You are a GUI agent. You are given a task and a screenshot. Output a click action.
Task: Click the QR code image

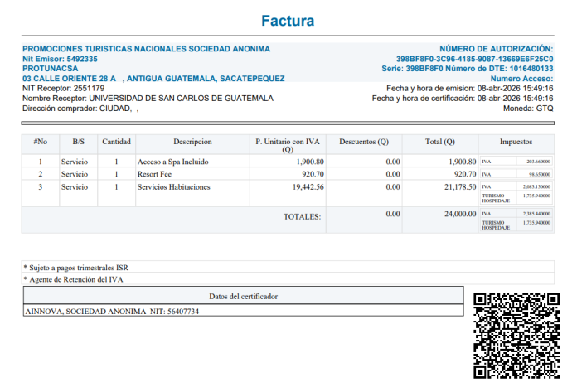[516, 336]
